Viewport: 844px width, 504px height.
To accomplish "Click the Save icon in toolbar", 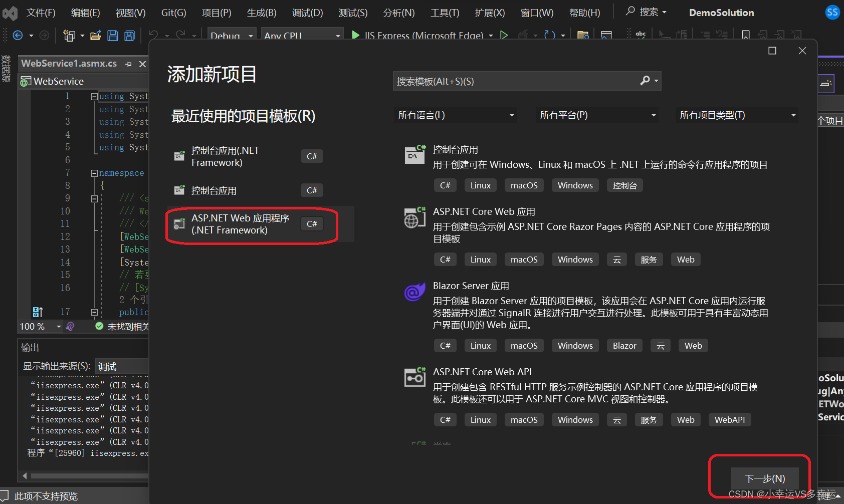I will point(113,35).
